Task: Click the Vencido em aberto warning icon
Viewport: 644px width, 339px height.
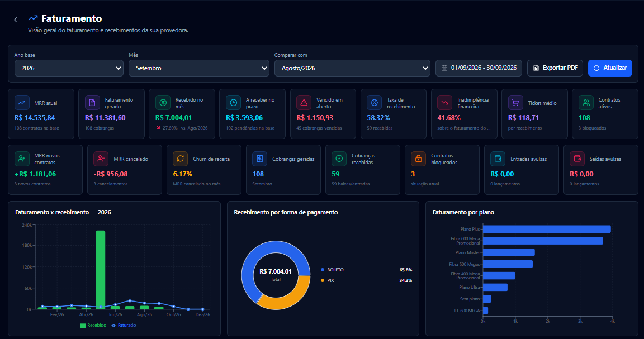Action: 304,103
